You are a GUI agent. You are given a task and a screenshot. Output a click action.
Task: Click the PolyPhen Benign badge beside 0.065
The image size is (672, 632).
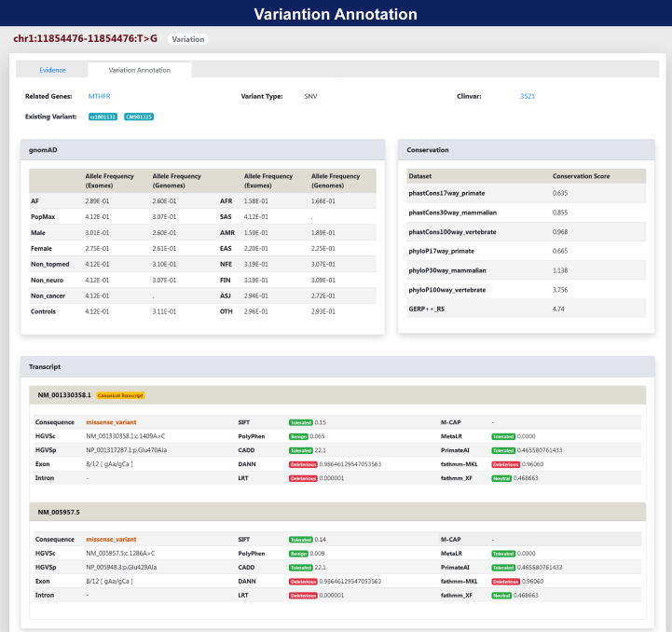coord(298,436)
